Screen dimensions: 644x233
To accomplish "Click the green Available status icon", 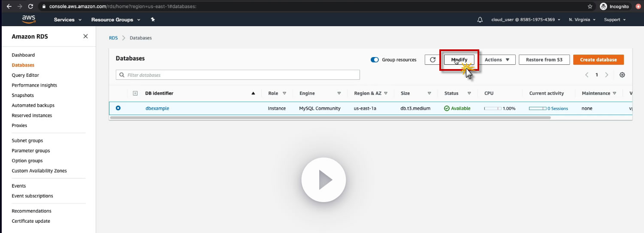I will point(447,109).
